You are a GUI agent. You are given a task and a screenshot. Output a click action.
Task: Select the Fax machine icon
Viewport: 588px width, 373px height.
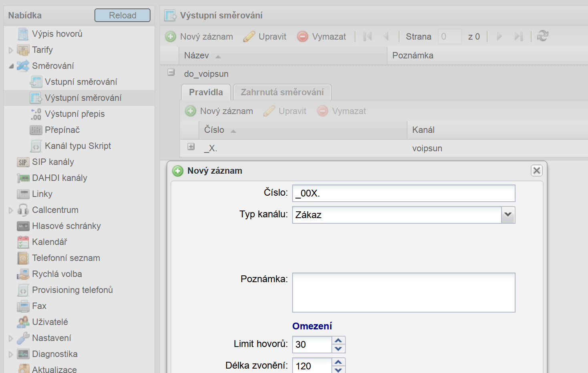23,306
